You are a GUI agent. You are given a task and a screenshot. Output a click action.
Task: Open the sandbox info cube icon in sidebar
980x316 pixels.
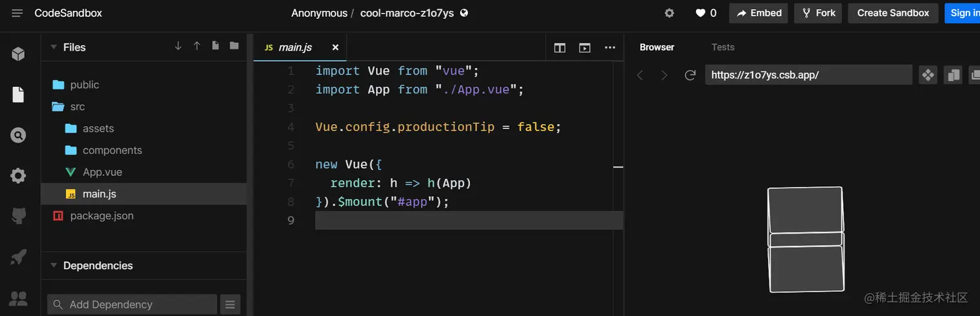coord(18,54)
